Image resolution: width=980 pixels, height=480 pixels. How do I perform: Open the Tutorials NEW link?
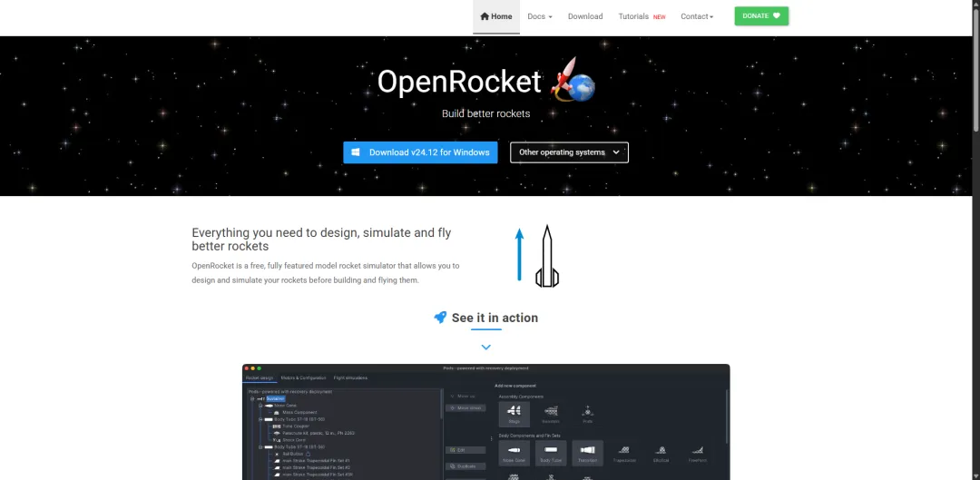[642, 16]
